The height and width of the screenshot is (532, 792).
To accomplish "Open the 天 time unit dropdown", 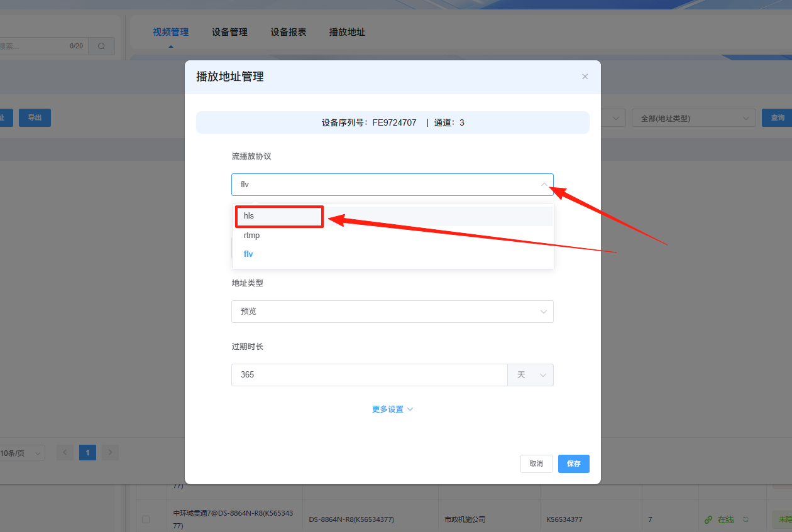I will [531, 375].
